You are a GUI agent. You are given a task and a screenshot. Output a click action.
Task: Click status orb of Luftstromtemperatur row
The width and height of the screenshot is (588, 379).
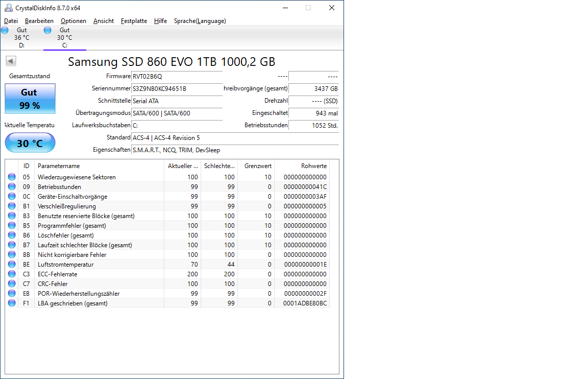tap(12, 264)
